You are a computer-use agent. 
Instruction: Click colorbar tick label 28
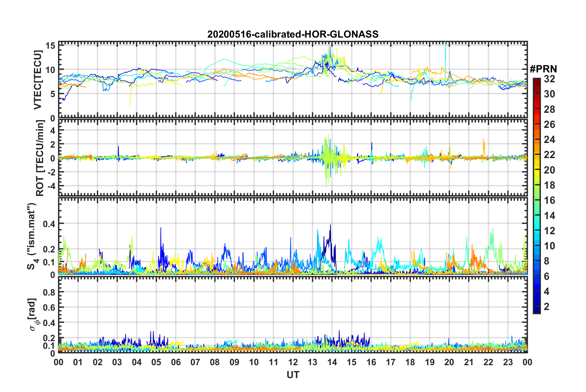click(549, 109)
